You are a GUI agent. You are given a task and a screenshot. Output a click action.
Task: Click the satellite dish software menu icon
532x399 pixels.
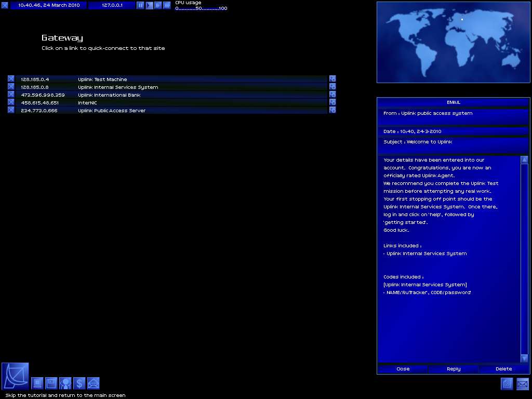point(15,376)
